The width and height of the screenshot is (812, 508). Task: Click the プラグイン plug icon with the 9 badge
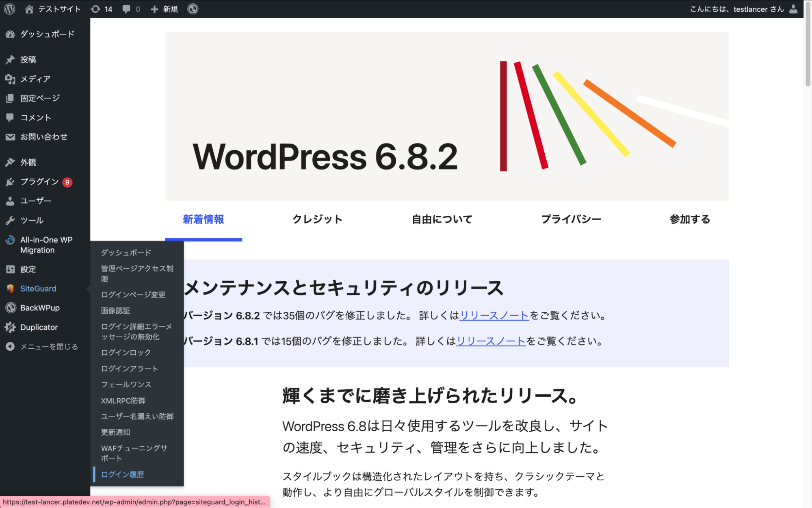(10, 182)
